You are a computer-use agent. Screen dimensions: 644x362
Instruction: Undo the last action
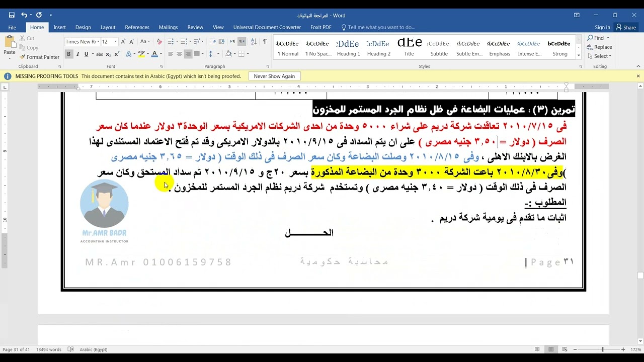24,15
